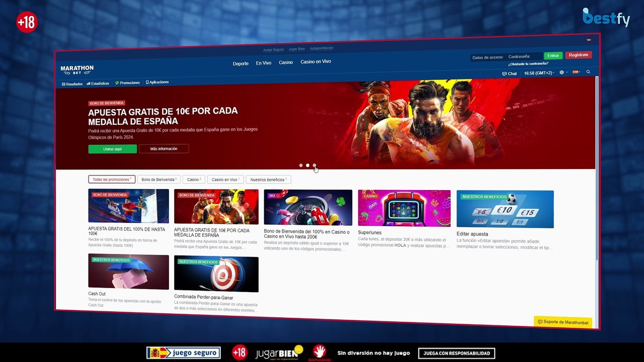Viewport: 644px width, 362px height.
Task: Select the second banner carousel dot
Action: 307,165
